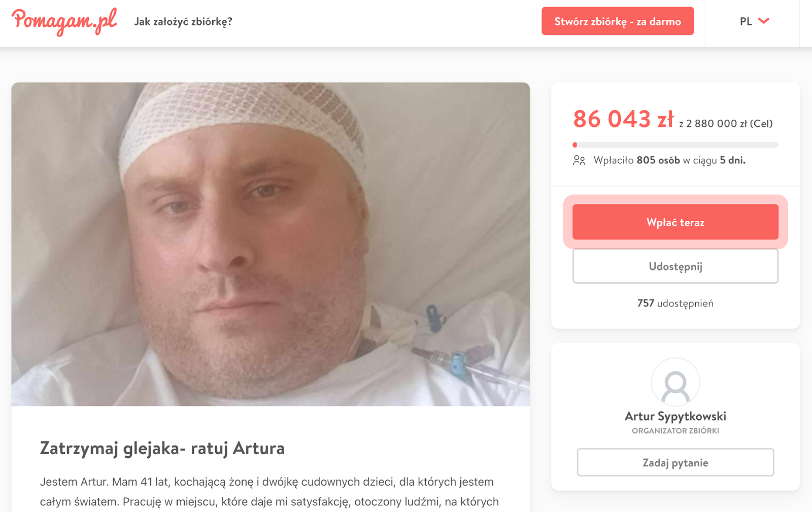Click the Wpłać teraz donate button
812x512 pixels.
point(675,222)
